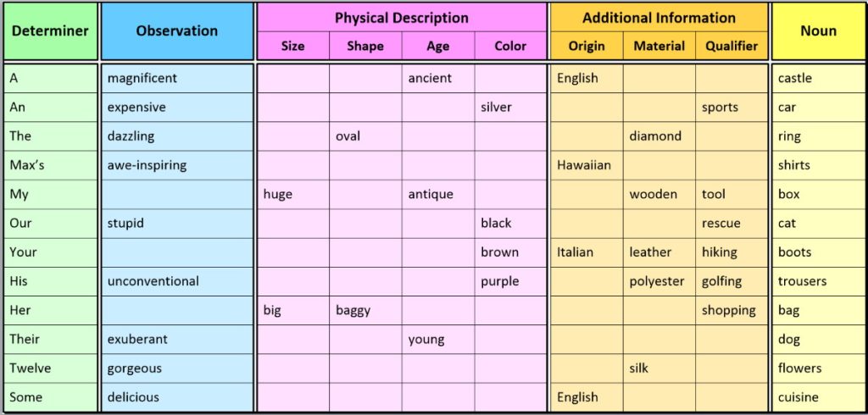Select the "awe-inspiring" observation cell
The image size is (868, 415).
(x=176, y=165)
